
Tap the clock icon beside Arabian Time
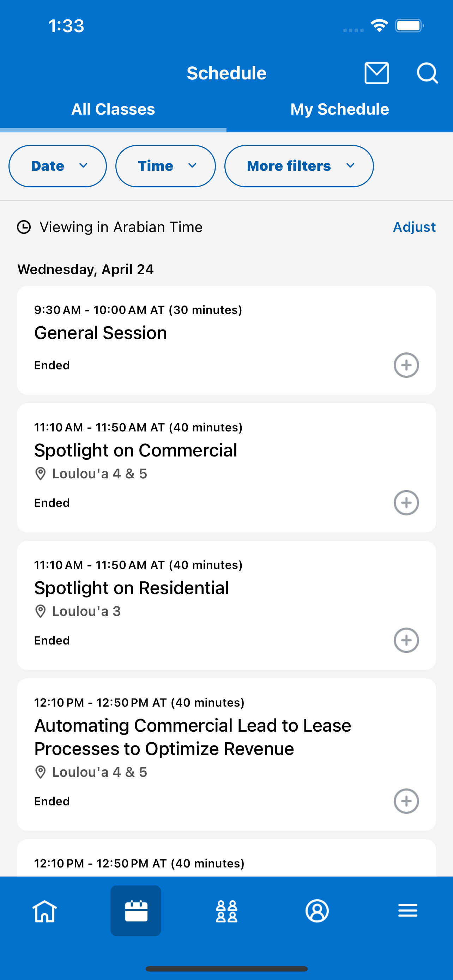(x=24, y=227)
